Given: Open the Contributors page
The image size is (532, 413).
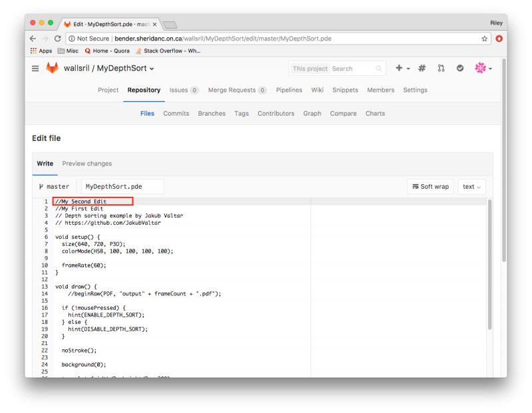Looking at the screenshot, I should point(276,113).
